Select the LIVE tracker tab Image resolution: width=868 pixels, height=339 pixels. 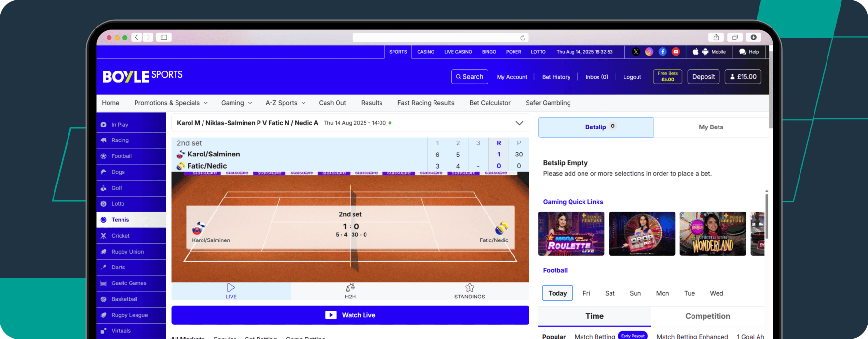pyautogui.click(x=231, y=292)
